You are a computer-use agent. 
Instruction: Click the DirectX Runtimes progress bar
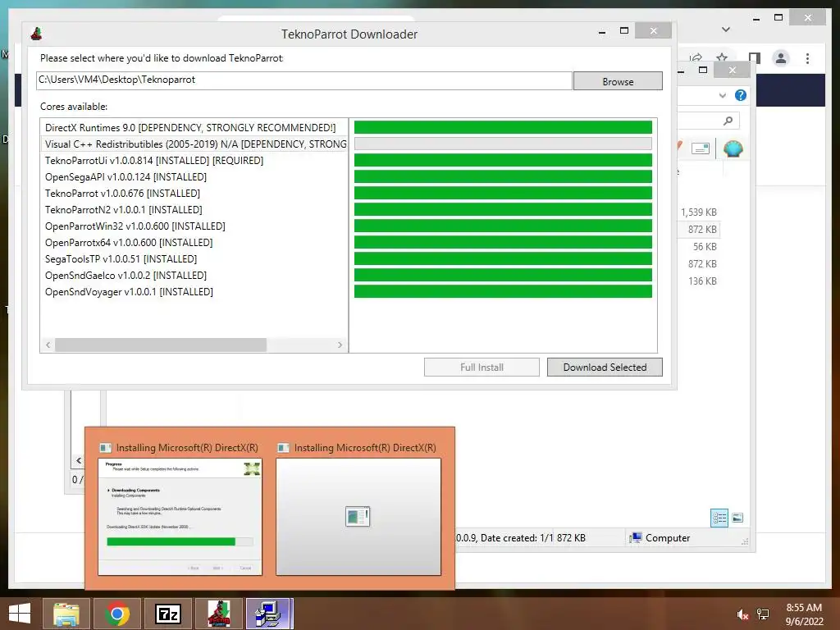pyautogui.click(x=503, y=127)
